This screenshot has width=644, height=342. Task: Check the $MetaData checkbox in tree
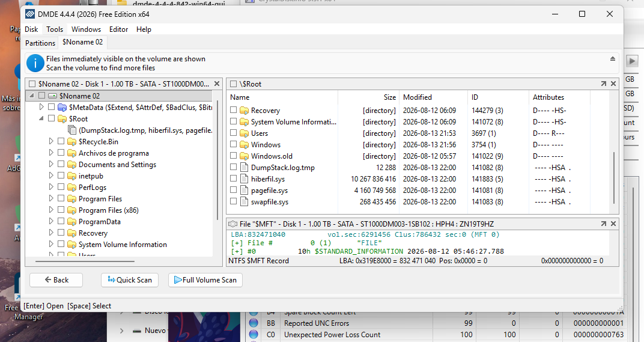pyautogui.click(x=51, y=107)
